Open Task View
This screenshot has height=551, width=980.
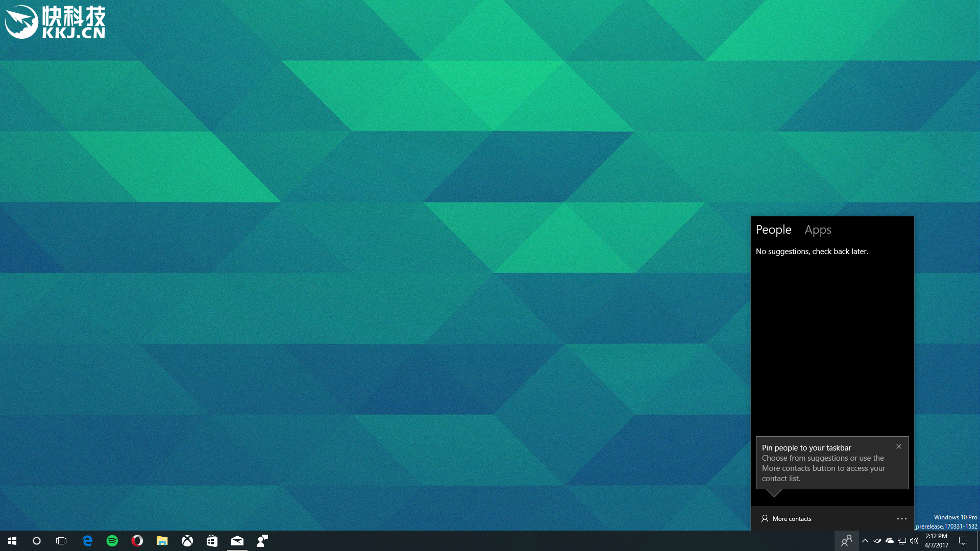click(61, 541)
